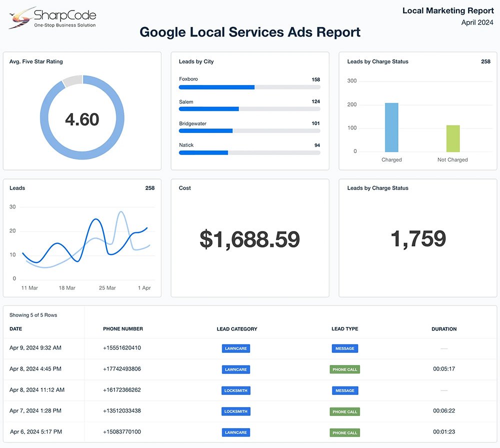Click the blue Charged bar in the chart
Screen dimensions: 500x448
point(391,127)
